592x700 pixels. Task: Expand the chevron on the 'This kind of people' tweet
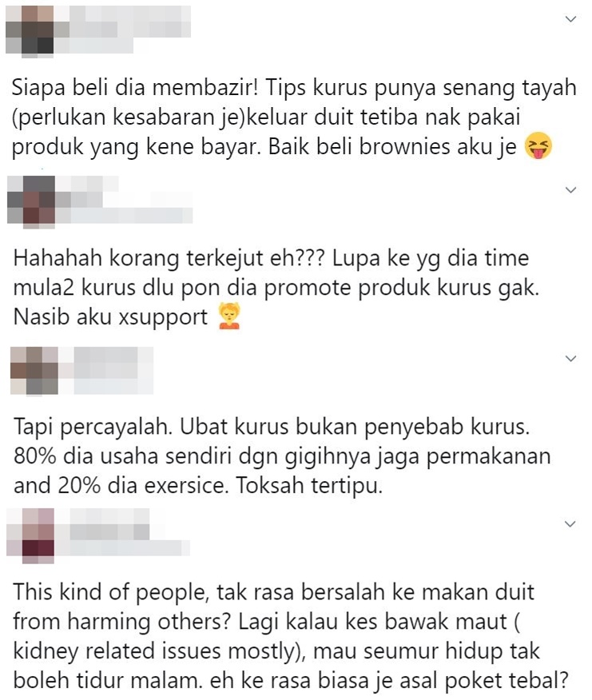coord(570,524)
